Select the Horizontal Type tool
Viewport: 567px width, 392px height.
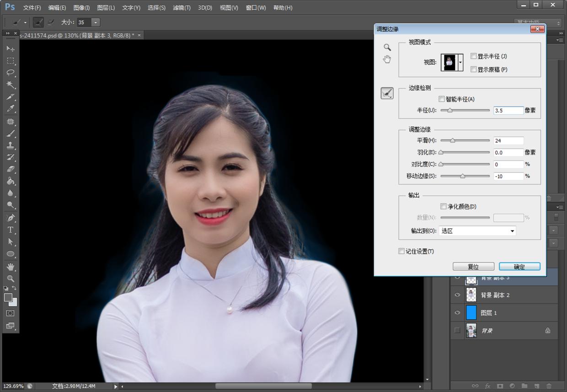pos(11,230)
